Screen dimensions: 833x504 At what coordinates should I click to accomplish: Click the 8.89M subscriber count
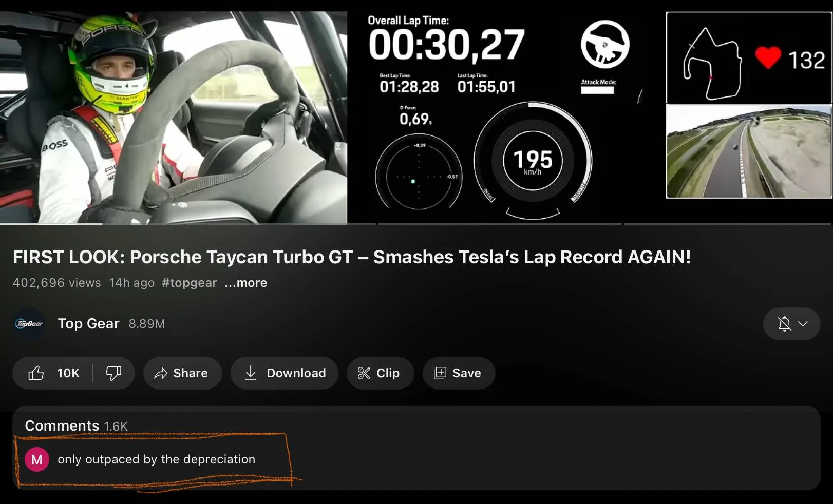pyautogui.click(x=147, y=324)
